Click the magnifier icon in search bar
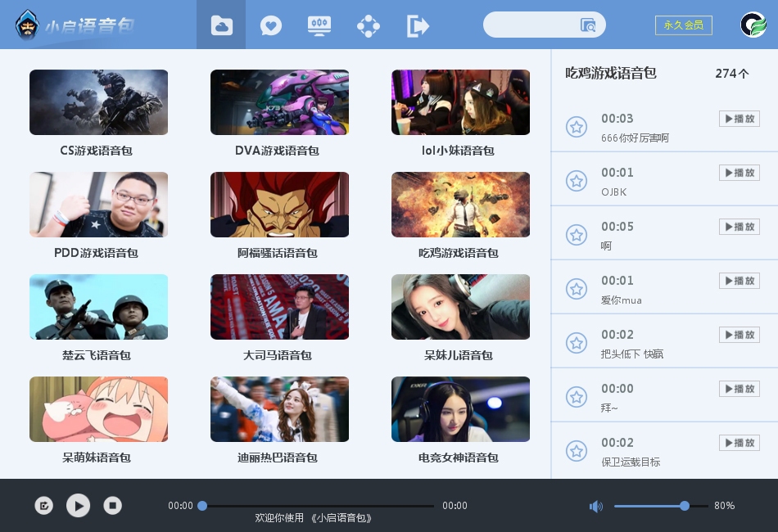The image size is (778, 532). pos(588,25)
